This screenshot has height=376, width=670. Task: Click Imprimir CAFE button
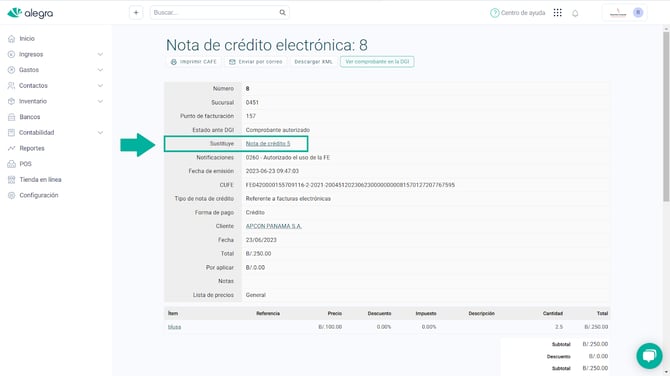[194, 62]
